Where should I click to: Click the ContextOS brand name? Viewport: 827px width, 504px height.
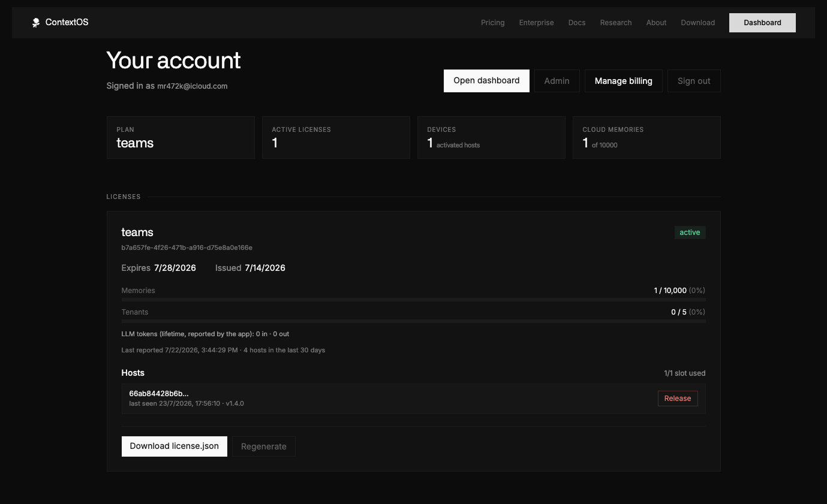click(x=67, y=22)
